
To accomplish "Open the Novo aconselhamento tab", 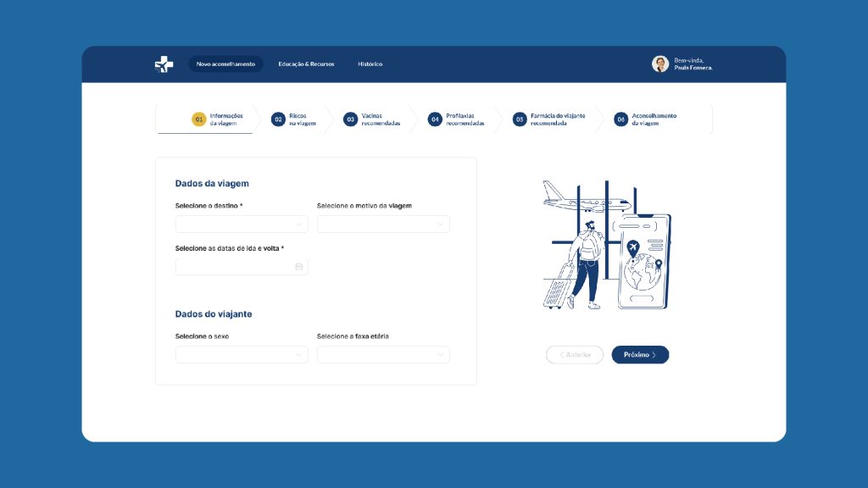I will (225, 64).
